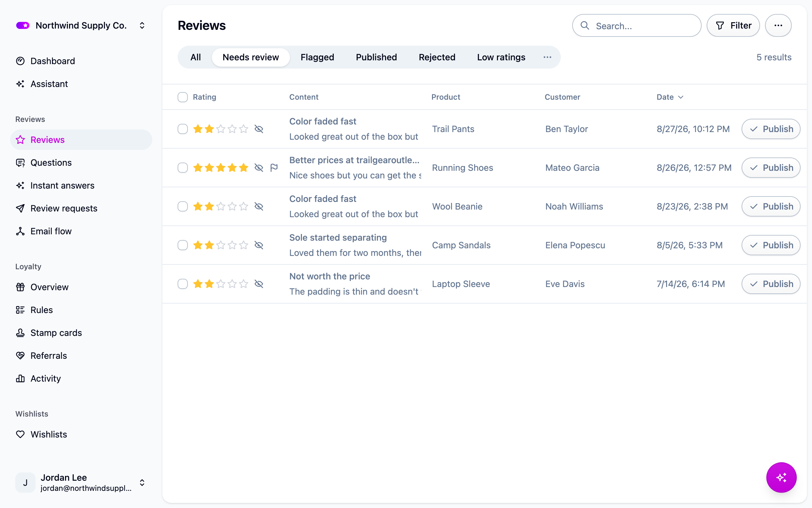
Task: Open the Stamp cards page
Action: [x=81, y=333]
